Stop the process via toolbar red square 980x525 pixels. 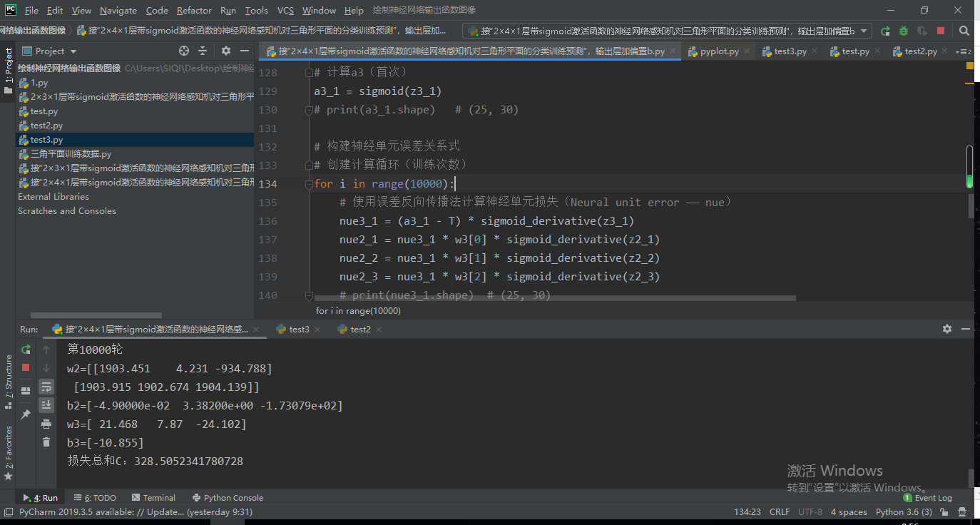coord(941,31)
